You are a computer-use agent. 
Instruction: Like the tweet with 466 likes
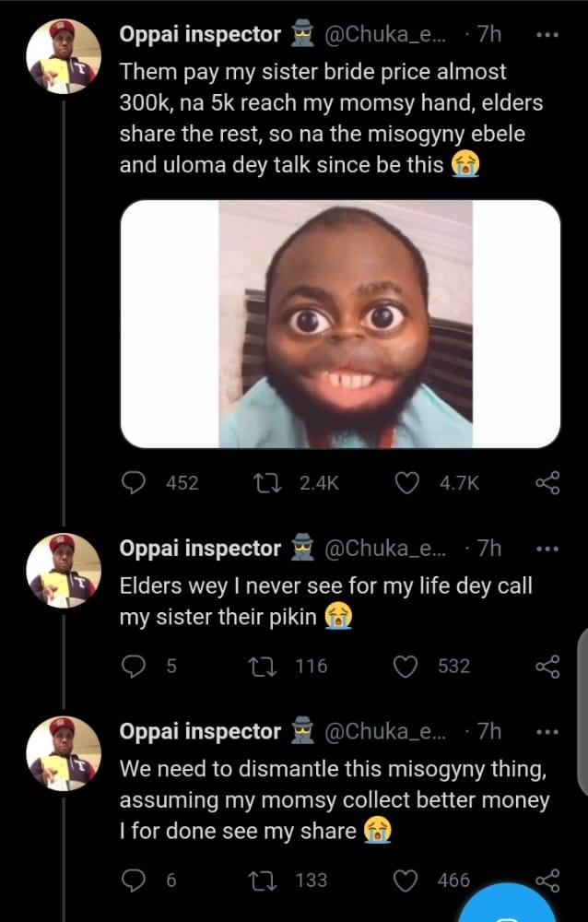[x=406, y=881]
